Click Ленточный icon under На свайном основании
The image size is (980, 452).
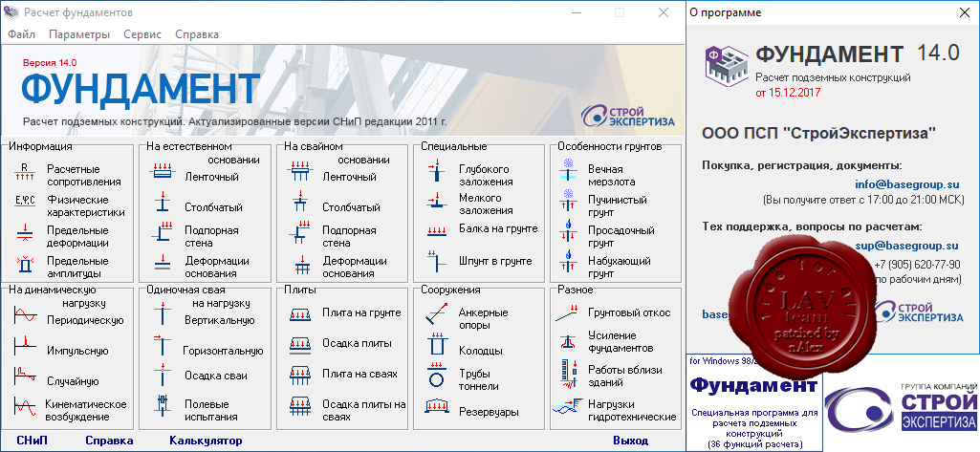(x=300, y=172)
